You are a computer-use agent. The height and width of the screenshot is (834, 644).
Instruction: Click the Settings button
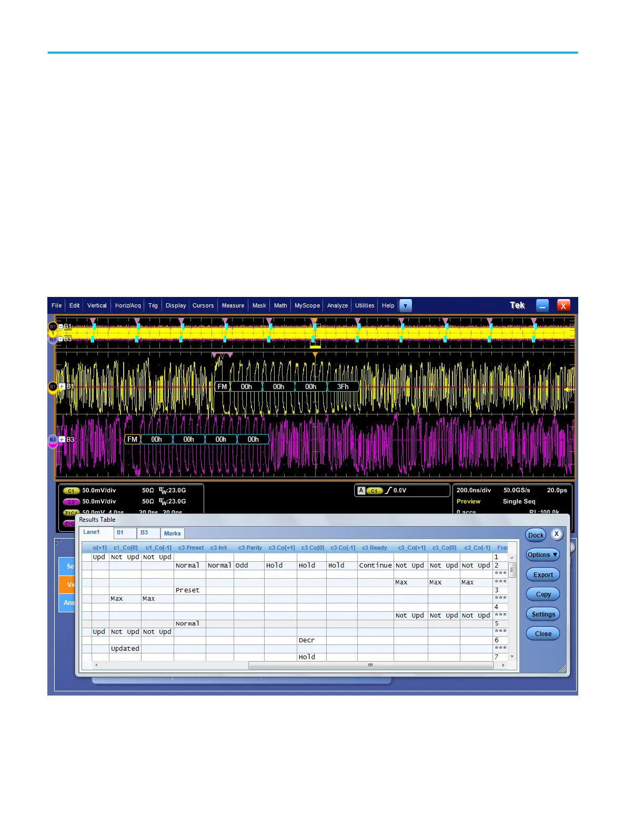point(543,614)
